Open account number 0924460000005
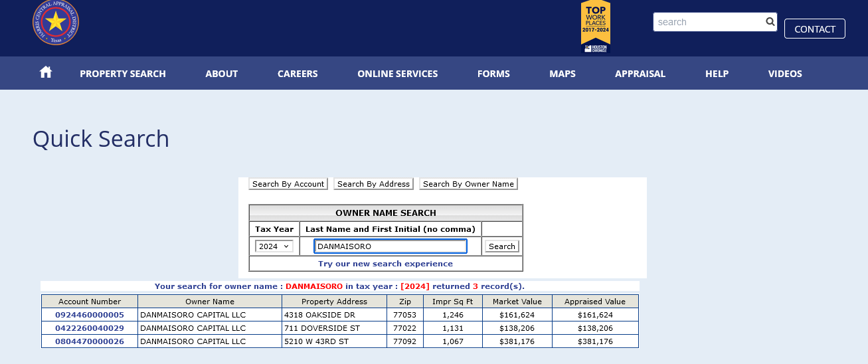 [x=90, y=315]
